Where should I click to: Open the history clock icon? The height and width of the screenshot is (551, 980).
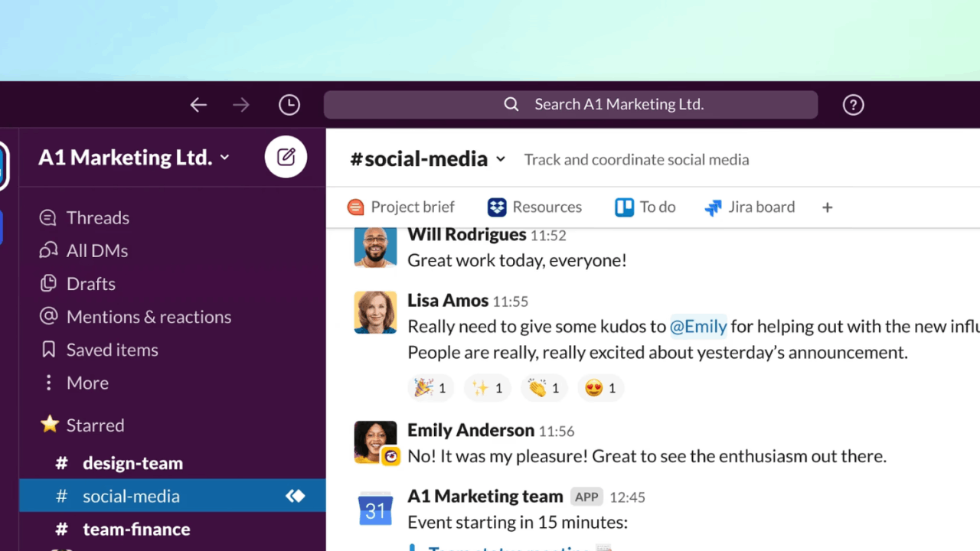tap(289, 105)
